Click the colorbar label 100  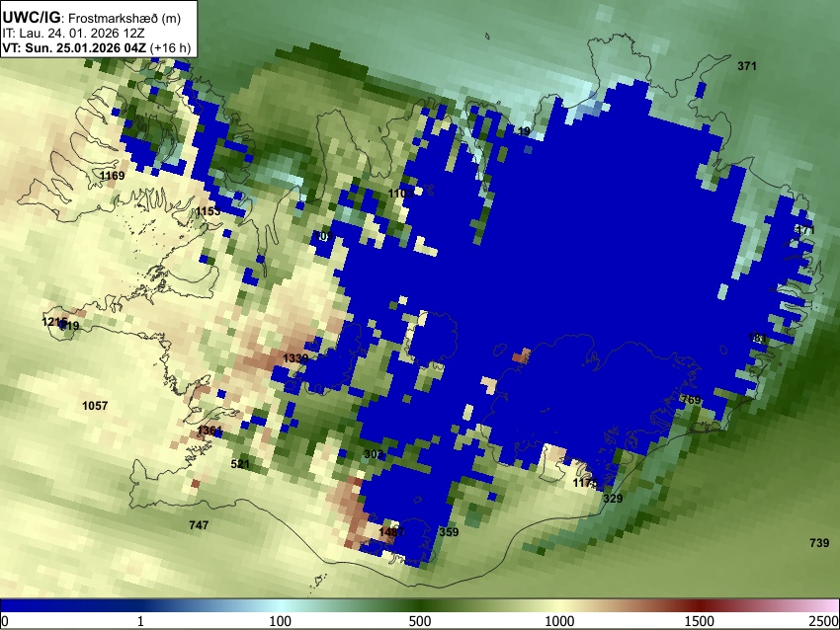tap(281, 621)
